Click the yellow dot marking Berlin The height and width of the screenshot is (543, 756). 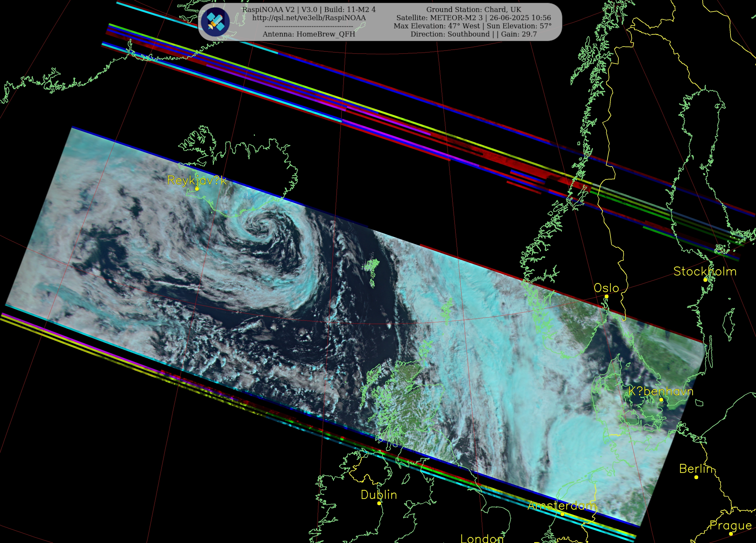click(x=696, y=477)
